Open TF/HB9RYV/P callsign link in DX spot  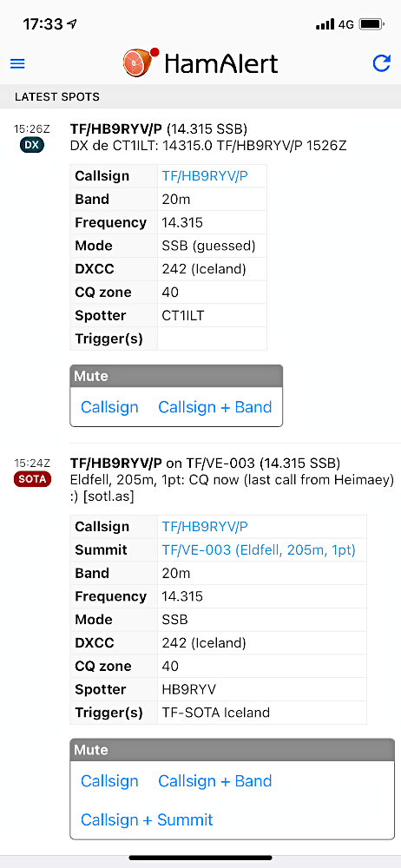click(x=205, y=176)
